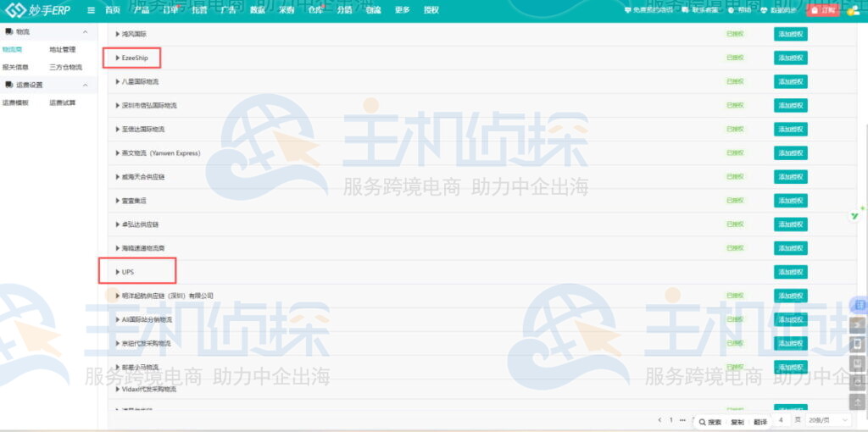Open the 授权 nav menu
The height and width of the screenshot is (432, 868).
[x=431, y=10]
